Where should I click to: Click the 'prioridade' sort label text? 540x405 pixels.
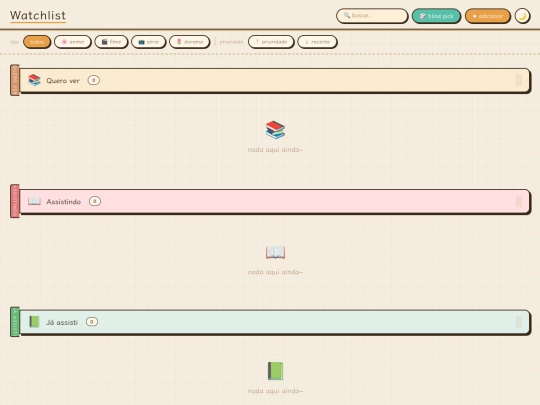(231, 42)
